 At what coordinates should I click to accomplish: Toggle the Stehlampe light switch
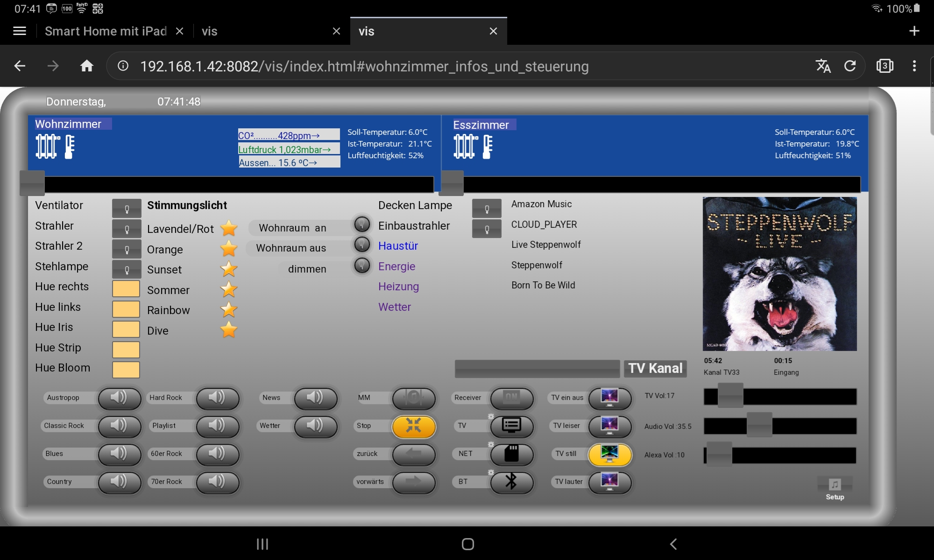tap(127, 269)
